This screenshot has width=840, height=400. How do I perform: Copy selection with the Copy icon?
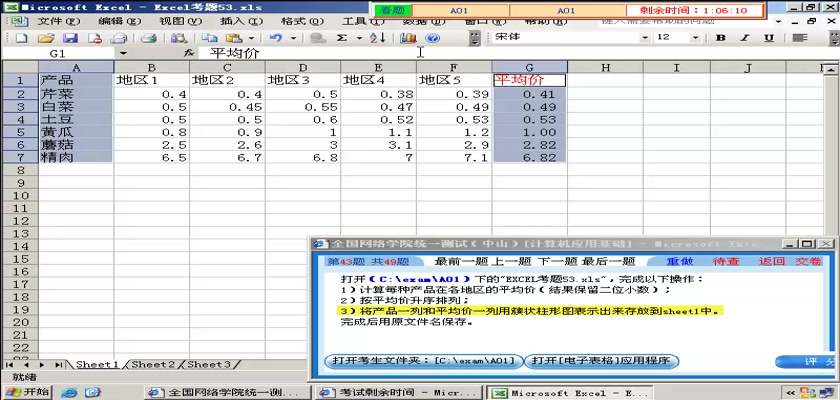pos(209,38)
